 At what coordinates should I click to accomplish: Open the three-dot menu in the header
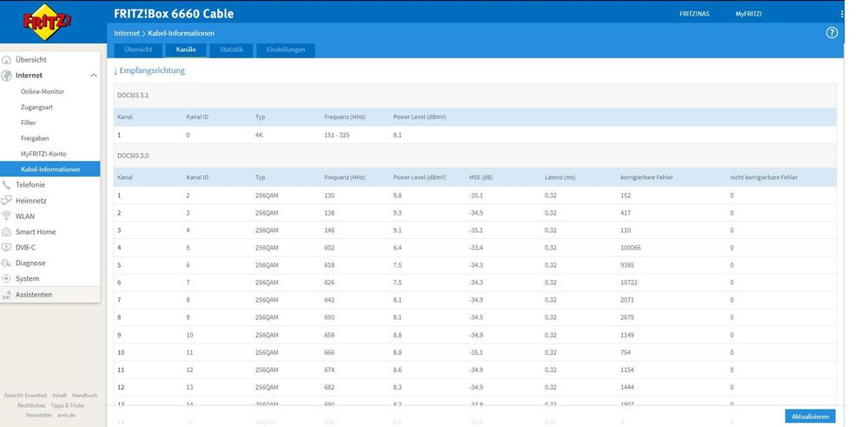[841, 14]
